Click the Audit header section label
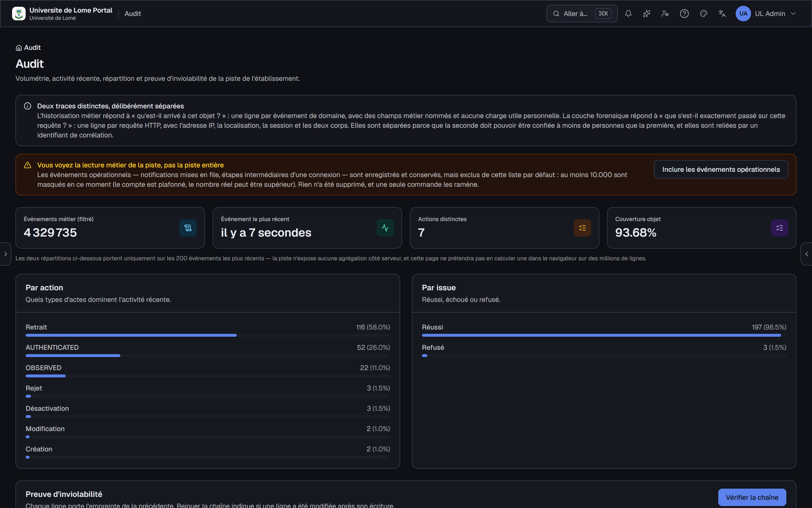The height and width of the screenshot is (508, 812). pyautogui.click(x=132, y=14)
